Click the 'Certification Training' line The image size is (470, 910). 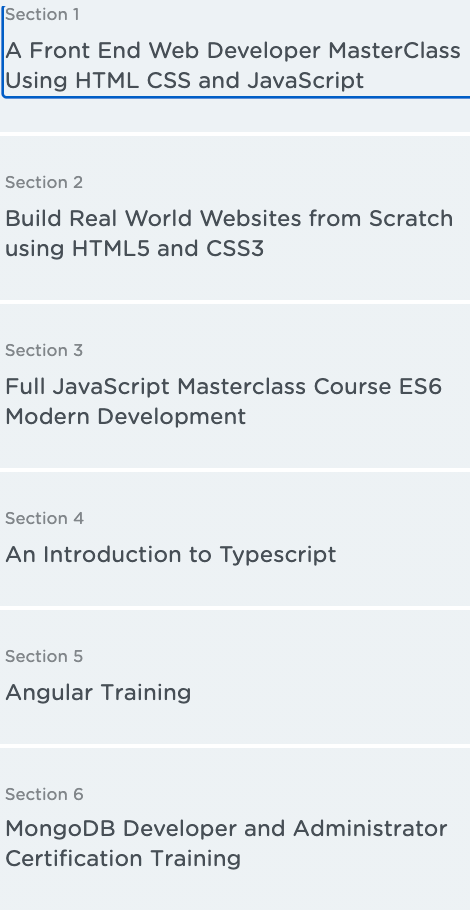(x=123, y=859)
